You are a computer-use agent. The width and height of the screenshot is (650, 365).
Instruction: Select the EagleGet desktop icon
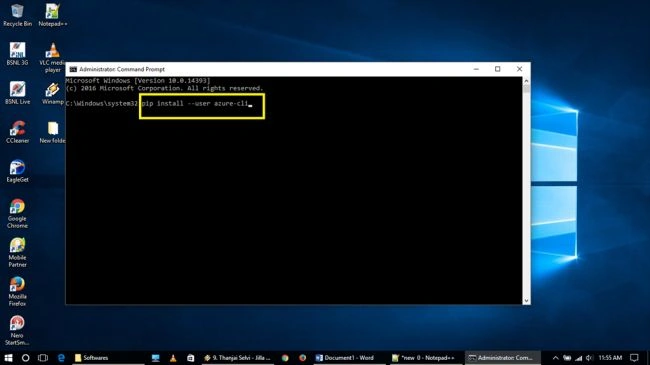[17, 171]
